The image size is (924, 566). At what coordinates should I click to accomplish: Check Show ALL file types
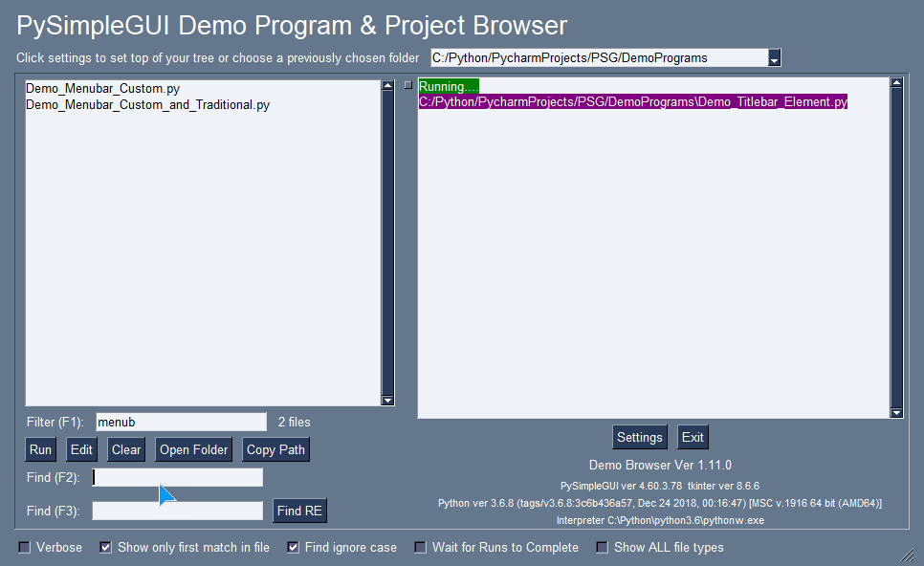pos(602,546)
